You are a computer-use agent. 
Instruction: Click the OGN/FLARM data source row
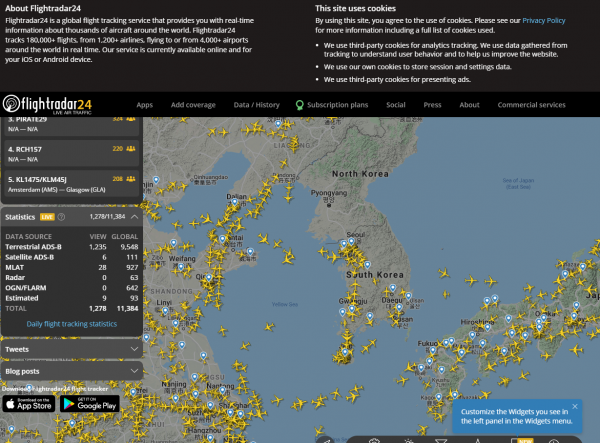[x=72, y=288]
